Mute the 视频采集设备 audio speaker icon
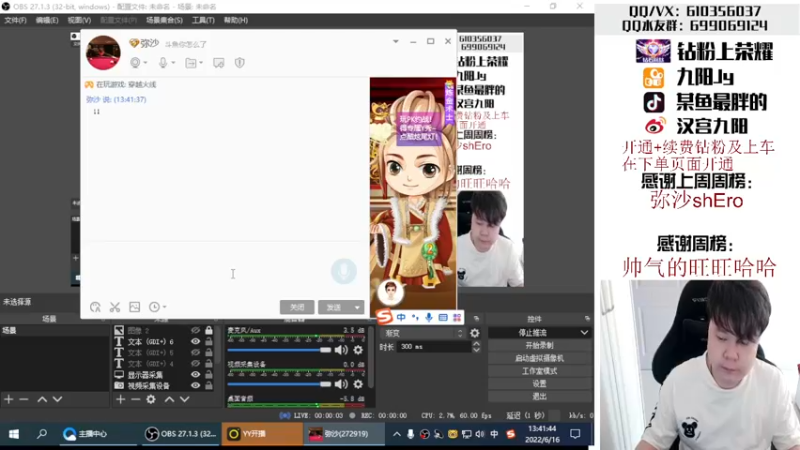 click(x=341, y=384)
